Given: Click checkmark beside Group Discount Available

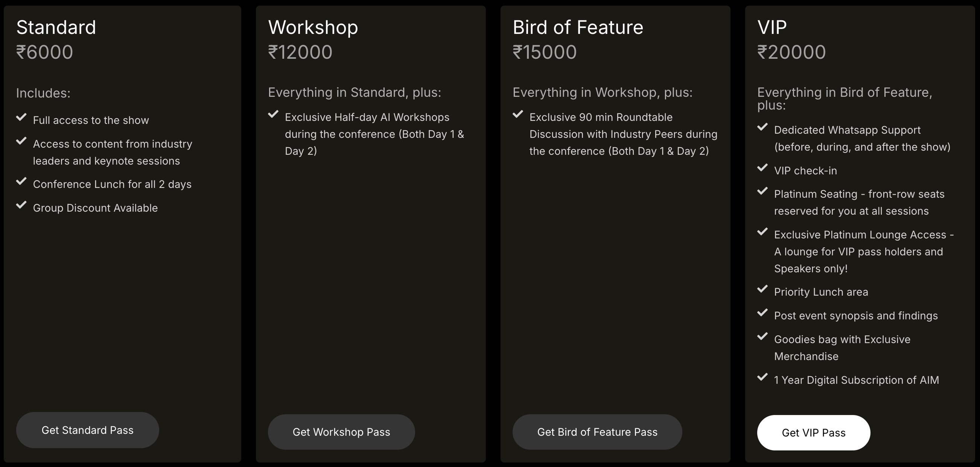Looking at the screenshot, I should pyautogui.click(x=21, y=205).
